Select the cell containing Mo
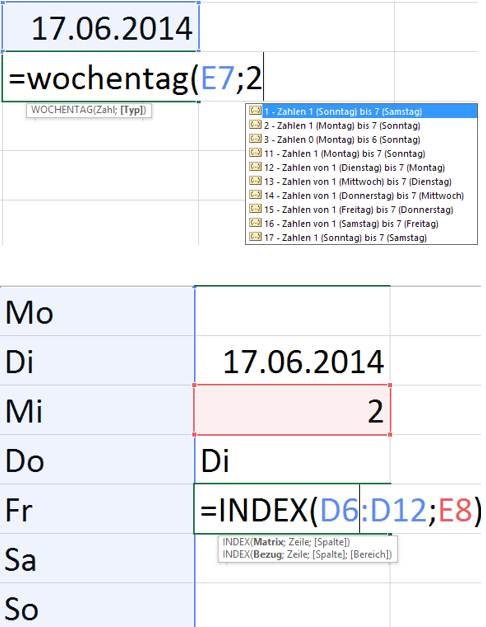This screenshot has height=627, width=486. 97,312
